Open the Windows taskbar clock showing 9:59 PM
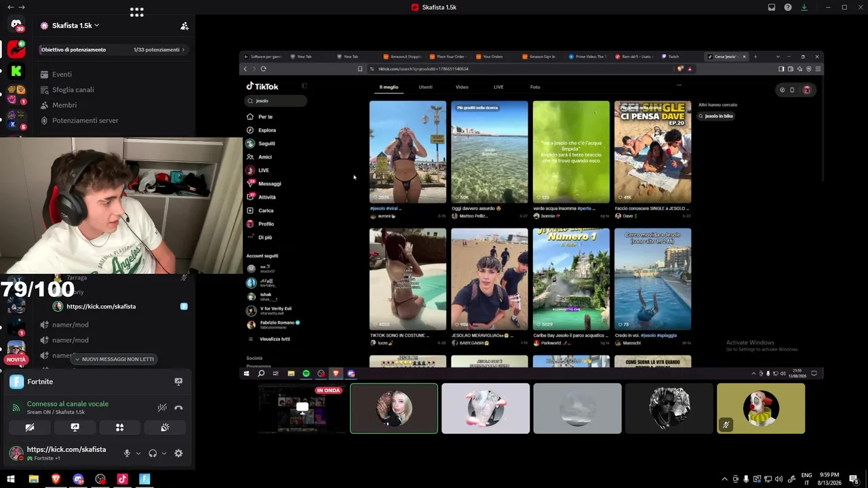The height and width of the screenshot is (488, 868). click(829, 479)
